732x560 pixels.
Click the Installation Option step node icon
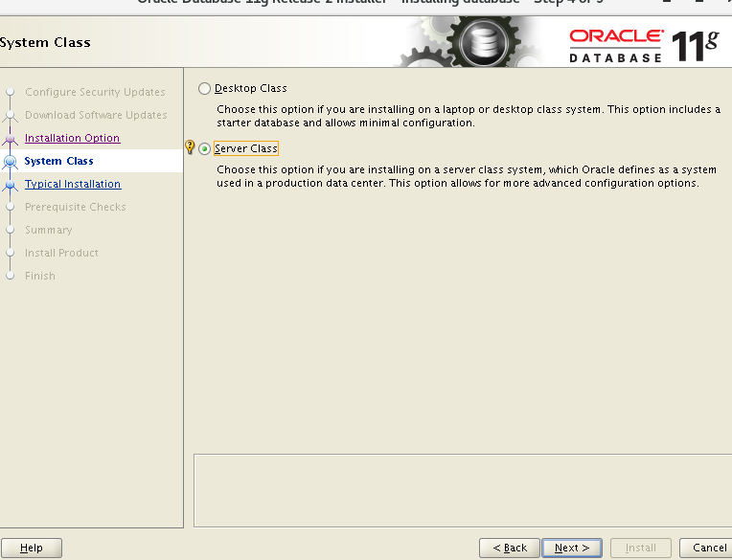point(10,139)
